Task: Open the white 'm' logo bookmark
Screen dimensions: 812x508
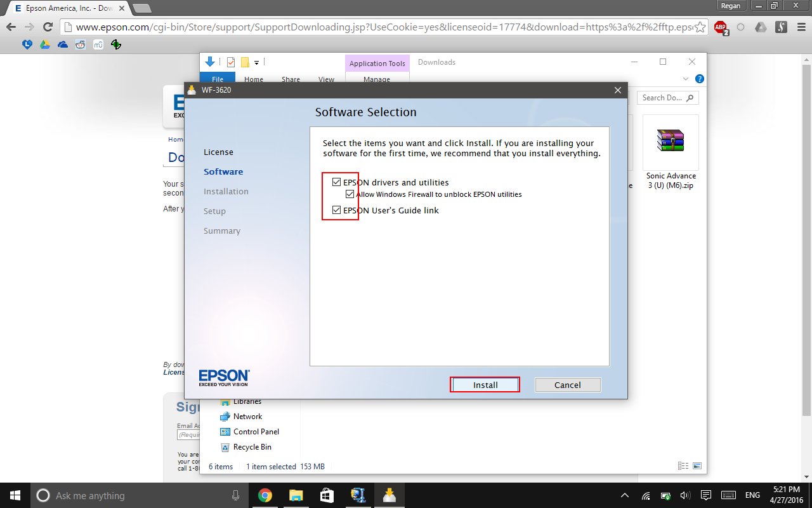Action: (98, 44)
